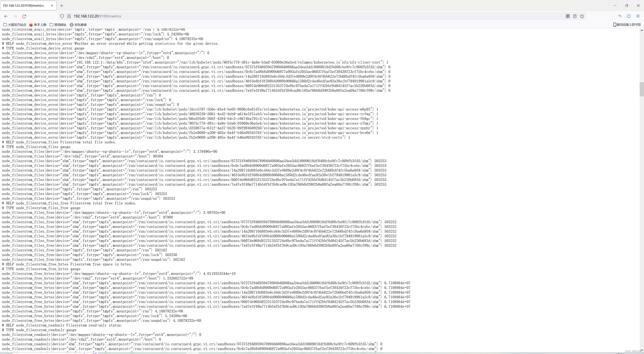
Task: Click the vertical scrollbar thumb
Action: [x=641, y=89]
